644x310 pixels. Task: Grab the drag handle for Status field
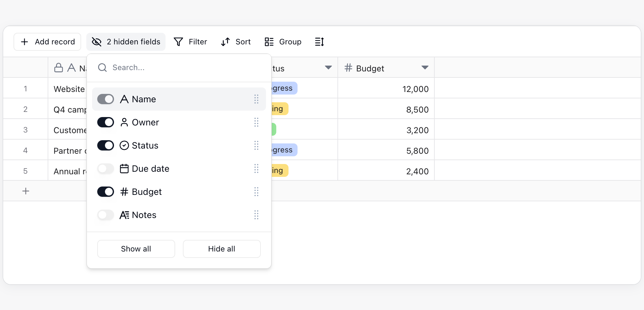pyautogui.click(x=256, y=145)
